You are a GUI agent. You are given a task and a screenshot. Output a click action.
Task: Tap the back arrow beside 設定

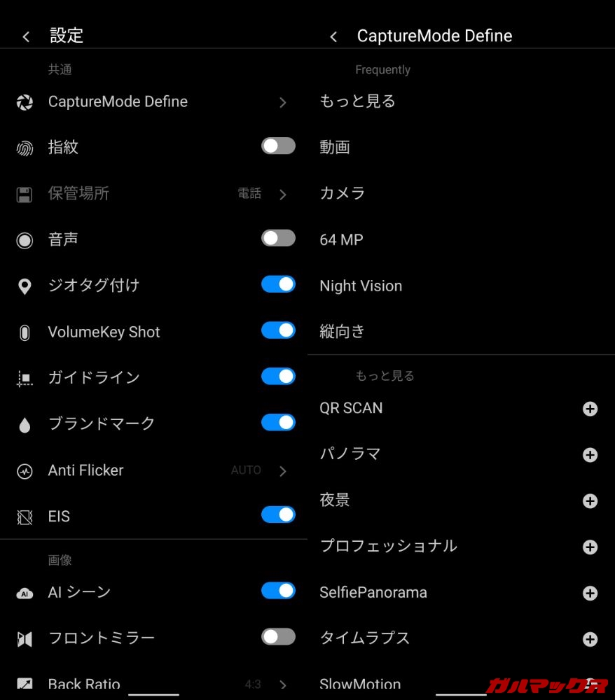(26, 36)
